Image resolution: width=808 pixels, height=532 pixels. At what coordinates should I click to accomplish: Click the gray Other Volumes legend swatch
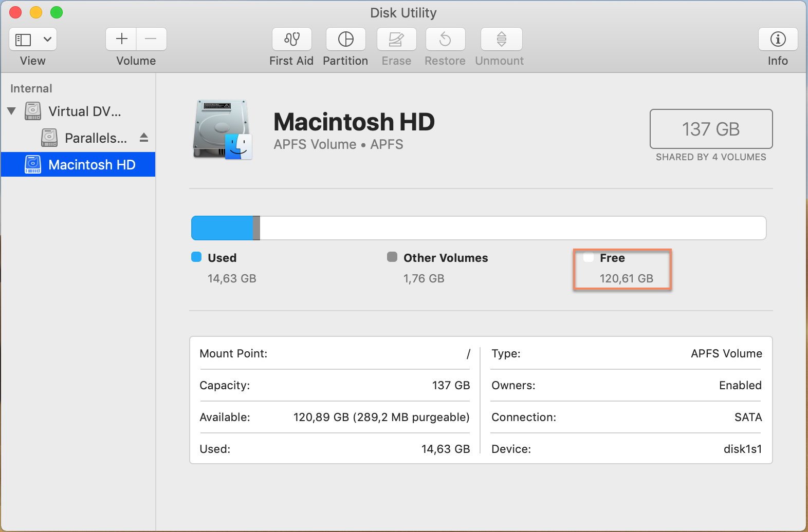(x=392, y=257)
